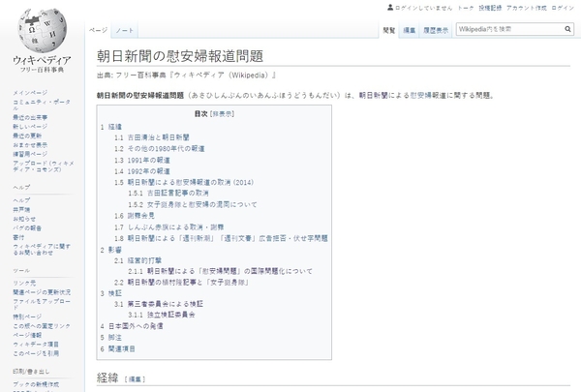Open the 編集 tab

tap(409, 30)
